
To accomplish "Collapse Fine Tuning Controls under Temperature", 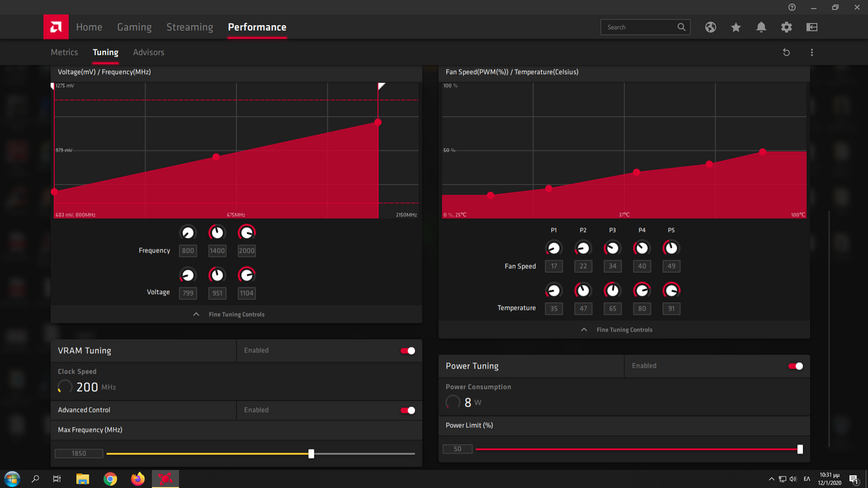I will pos(624,330).
